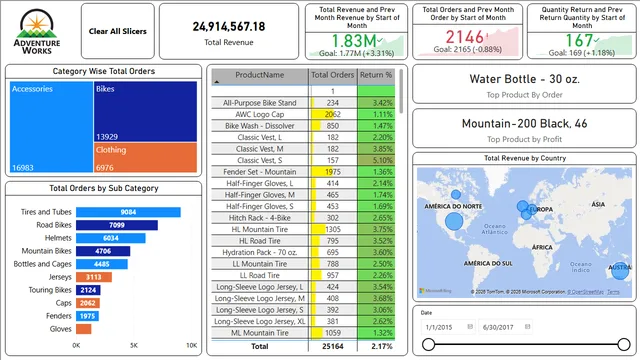Click the 167 quantity return KPI value
Image resolution: width=640 pixels, height=360 pixels.
point(579,40)
